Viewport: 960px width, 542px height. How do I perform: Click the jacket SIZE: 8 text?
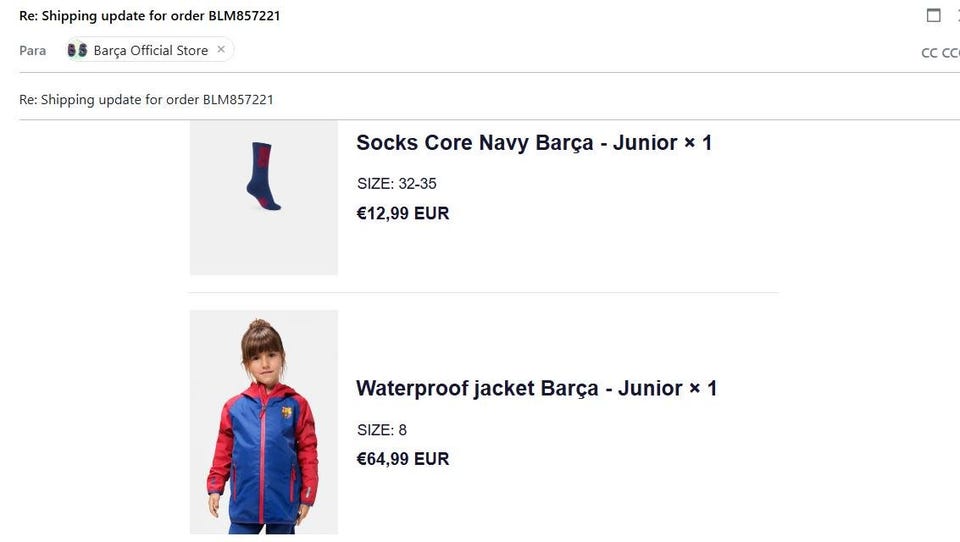tap(382, 430)
